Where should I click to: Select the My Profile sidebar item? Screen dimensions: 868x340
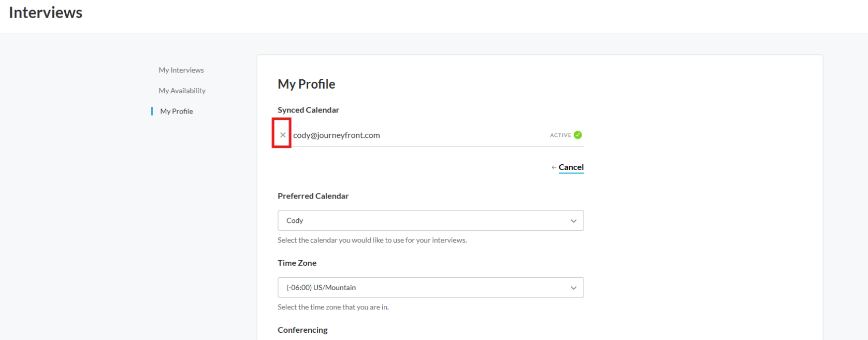pyautogui.click(x=177, y=111)
